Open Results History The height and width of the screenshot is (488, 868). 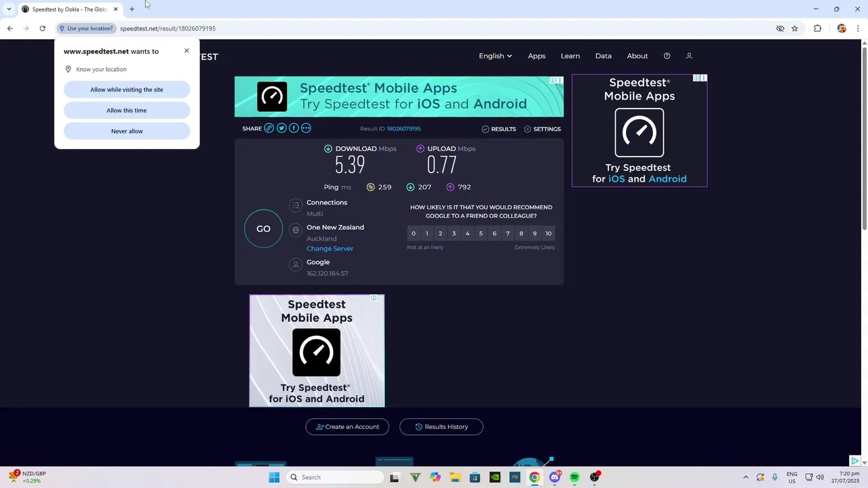441,426
